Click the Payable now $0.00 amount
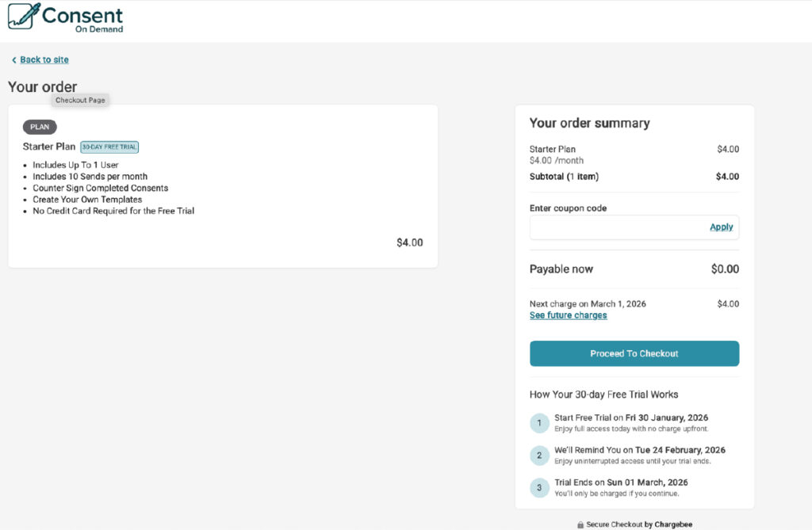This screenshot has width=812, height=530. [x=724, y=269]
